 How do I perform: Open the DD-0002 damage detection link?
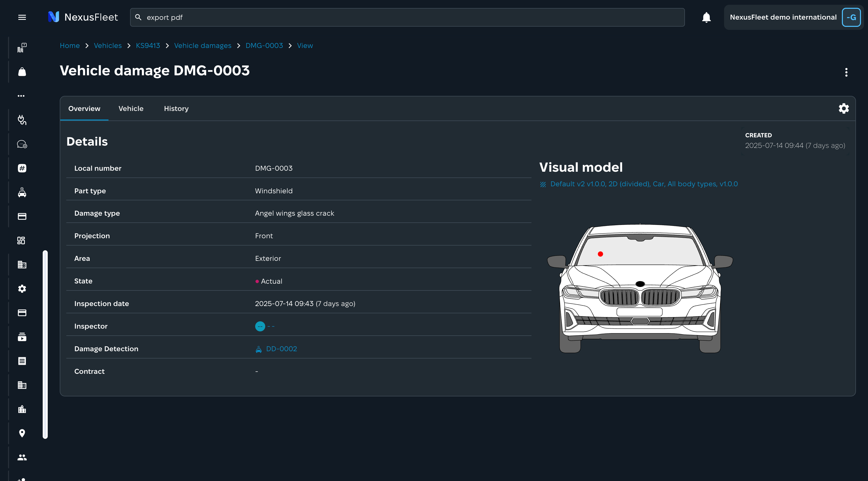tap(281, 349)
